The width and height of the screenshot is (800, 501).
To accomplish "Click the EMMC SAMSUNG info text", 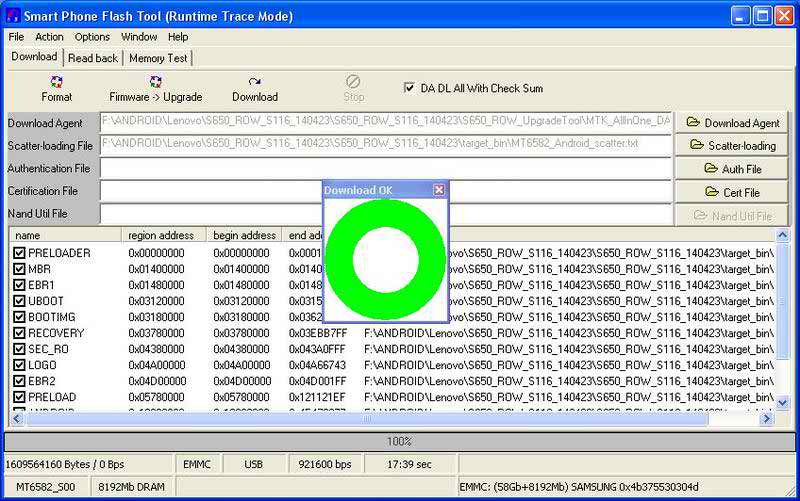I will pos(579,487).
